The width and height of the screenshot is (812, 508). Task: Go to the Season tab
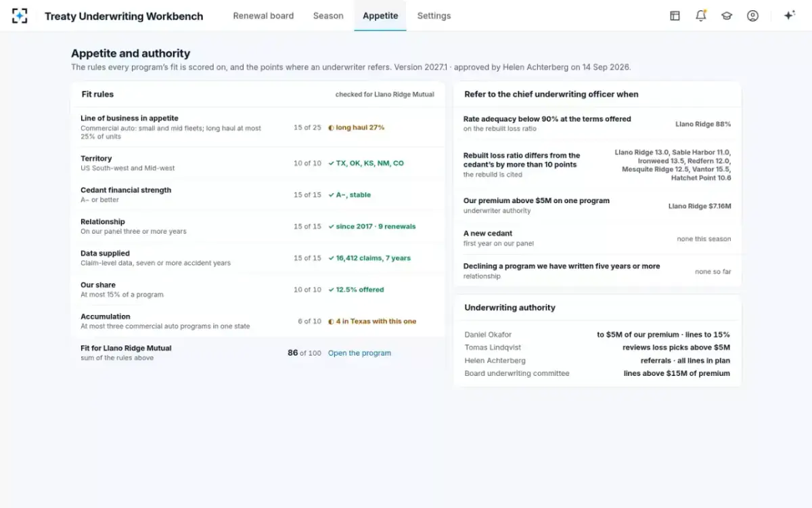328,16
